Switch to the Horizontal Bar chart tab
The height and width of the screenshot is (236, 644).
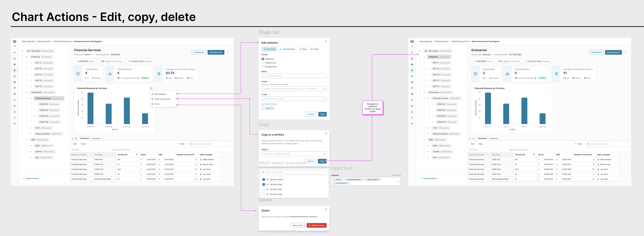pyautogui.click(x=287, y=49)
